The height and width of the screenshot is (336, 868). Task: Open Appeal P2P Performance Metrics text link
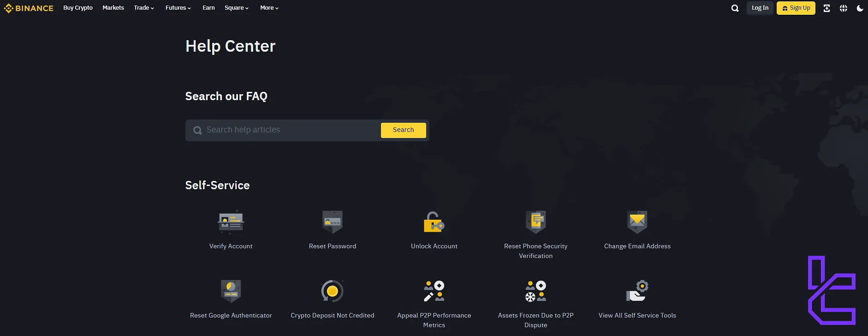click(434, 320)
